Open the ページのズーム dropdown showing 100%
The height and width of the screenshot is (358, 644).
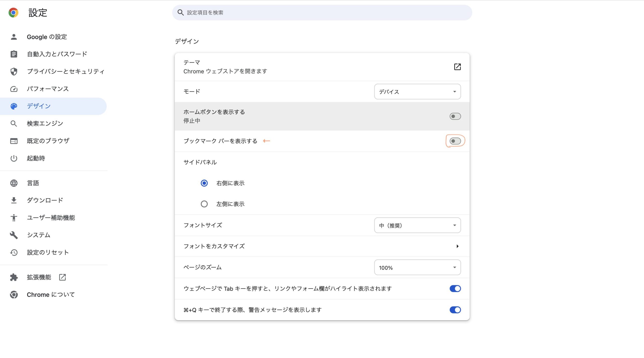point(417,267)
